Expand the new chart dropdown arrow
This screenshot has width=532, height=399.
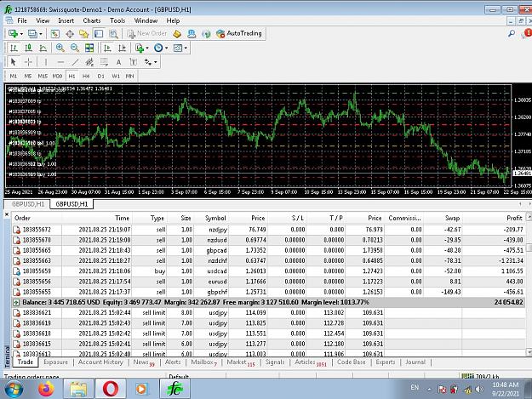[x=21, y=34]
